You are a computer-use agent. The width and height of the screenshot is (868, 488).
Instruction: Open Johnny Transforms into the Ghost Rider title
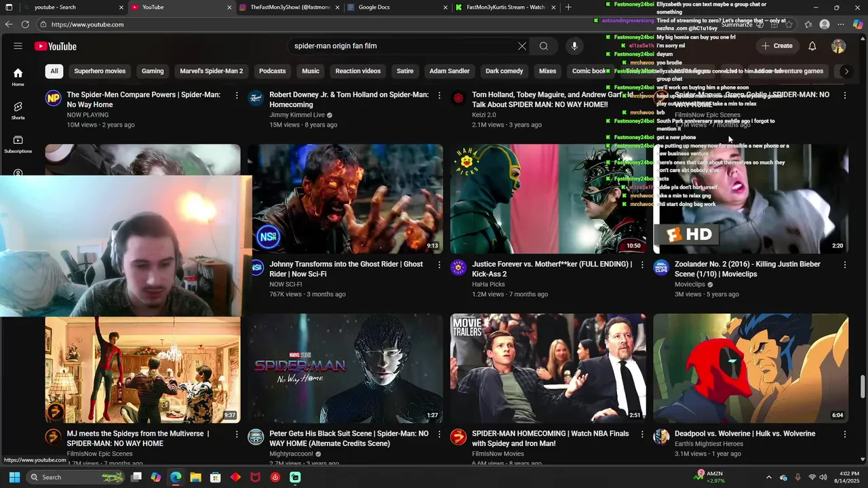click(x=346, y=269)
